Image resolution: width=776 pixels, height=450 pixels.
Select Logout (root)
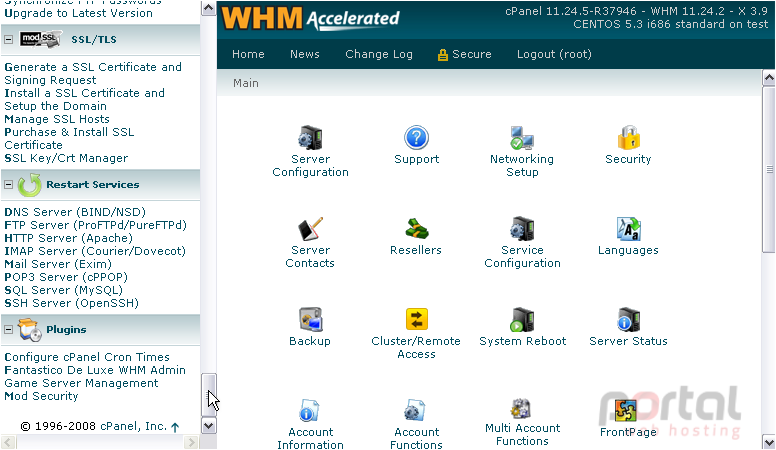pos(554,54)
